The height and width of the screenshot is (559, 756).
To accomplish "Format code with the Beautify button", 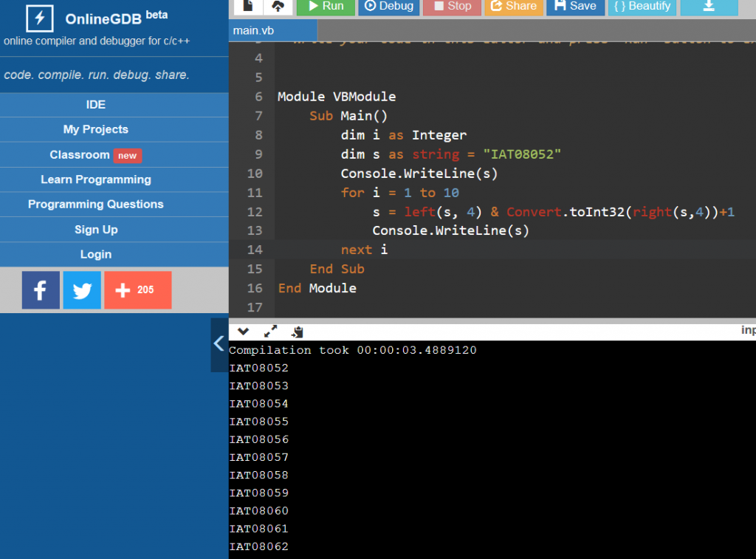I will 642,7.
